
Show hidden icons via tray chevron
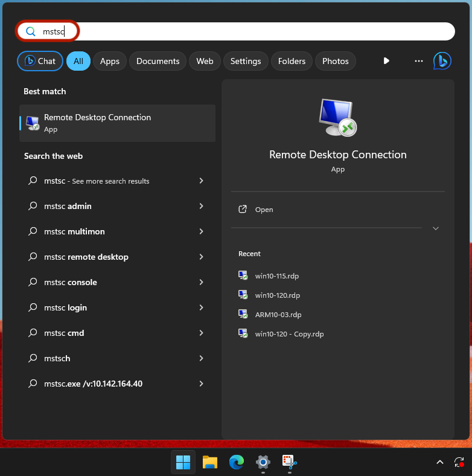(440, 462)
